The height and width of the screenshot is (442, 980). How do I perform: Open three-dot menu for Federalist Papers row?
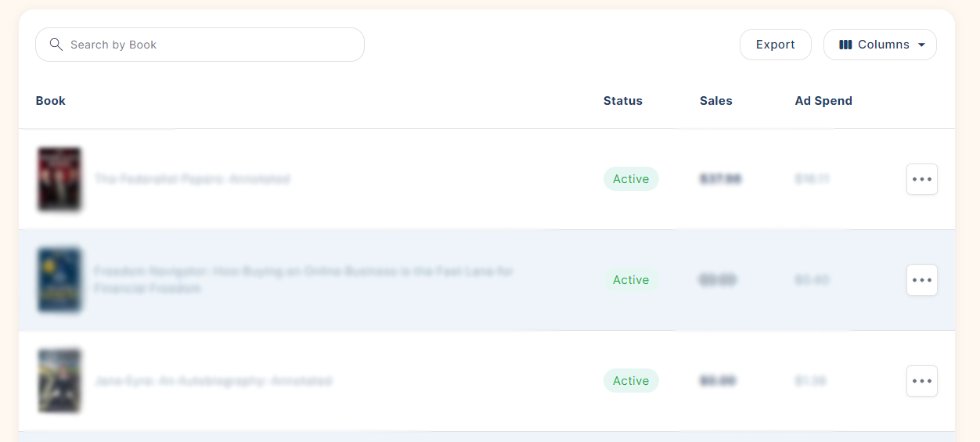coord(922,179)
